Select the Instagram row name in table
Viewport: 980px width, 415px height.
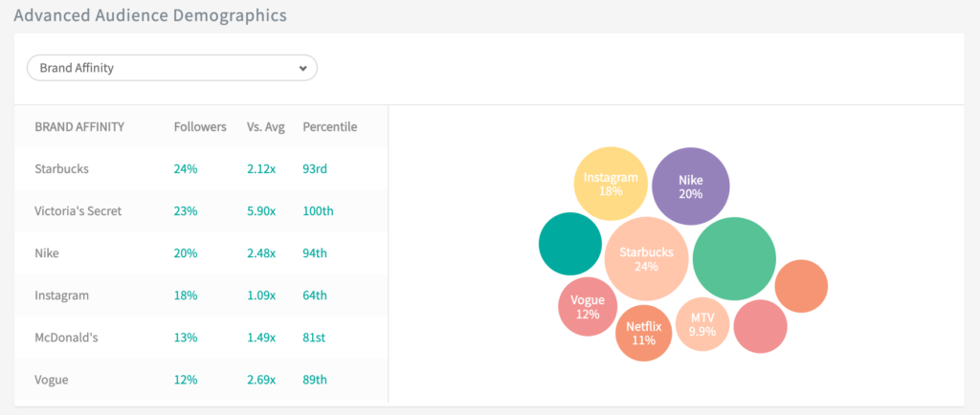point(62,295)
